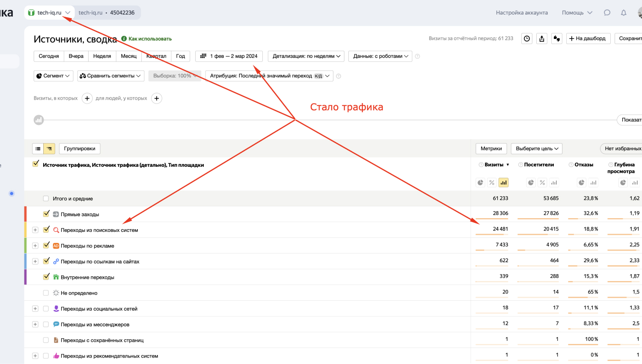
Task: Select pie chart icon under Посетители
Action: click(x=531, y=183)
